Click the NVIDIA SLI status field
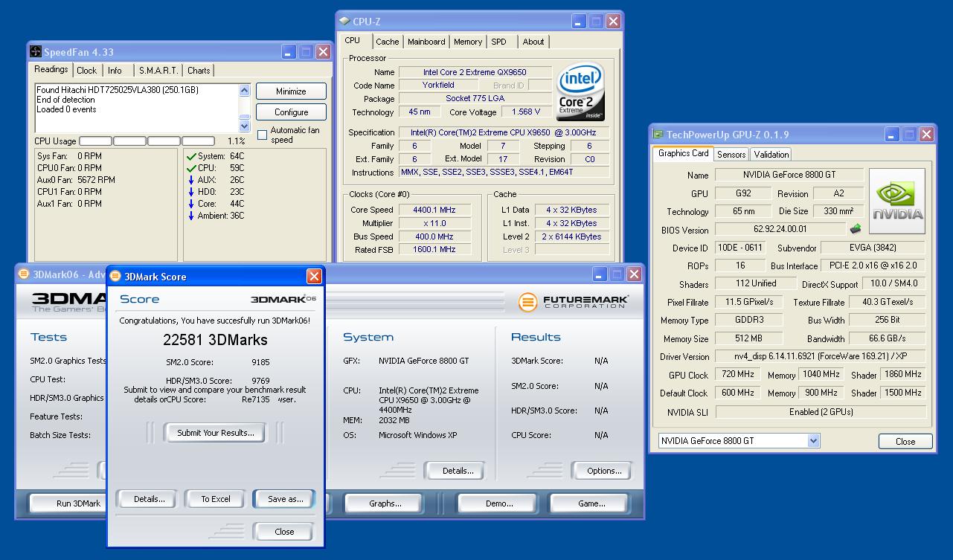 click(821, 411)
